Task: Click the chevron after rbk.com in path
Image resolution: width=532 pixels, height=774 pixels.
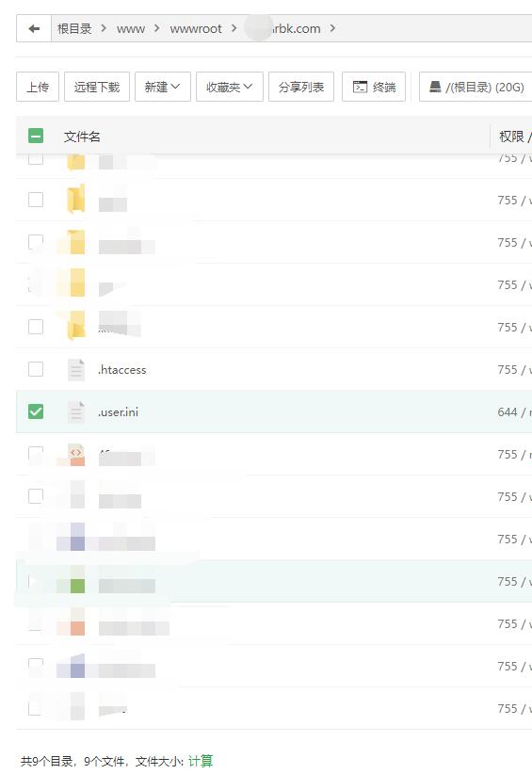Action: tap(332, 28)
